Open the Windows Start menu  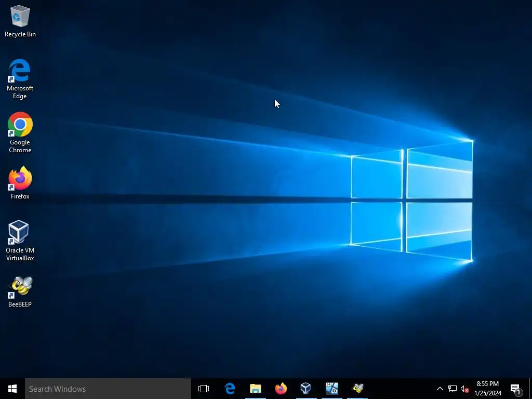[12, 389]
